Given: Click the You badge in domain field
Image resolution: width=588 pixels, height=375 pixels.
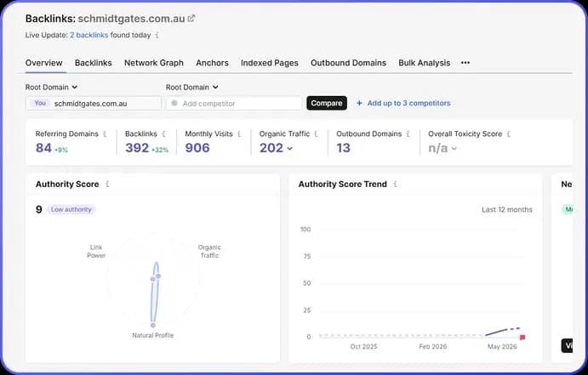Looking at the screenshot, I should [40, 103].
